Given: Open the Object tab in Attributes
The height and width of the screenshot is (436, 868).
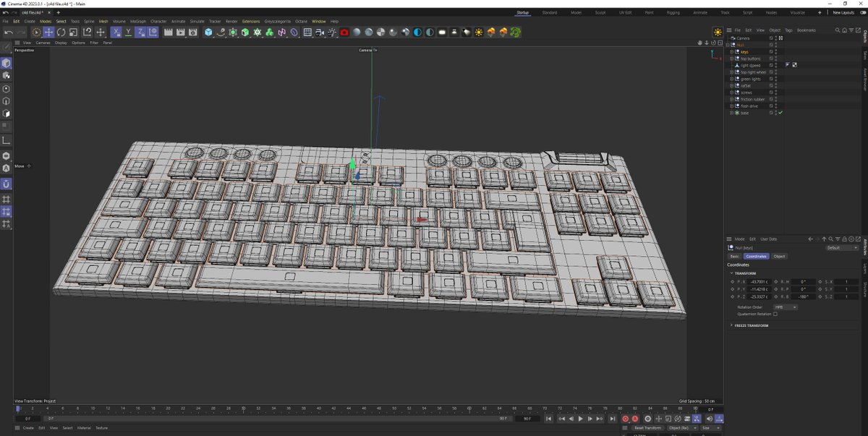Looking at the screenshot, I should 779,256.
